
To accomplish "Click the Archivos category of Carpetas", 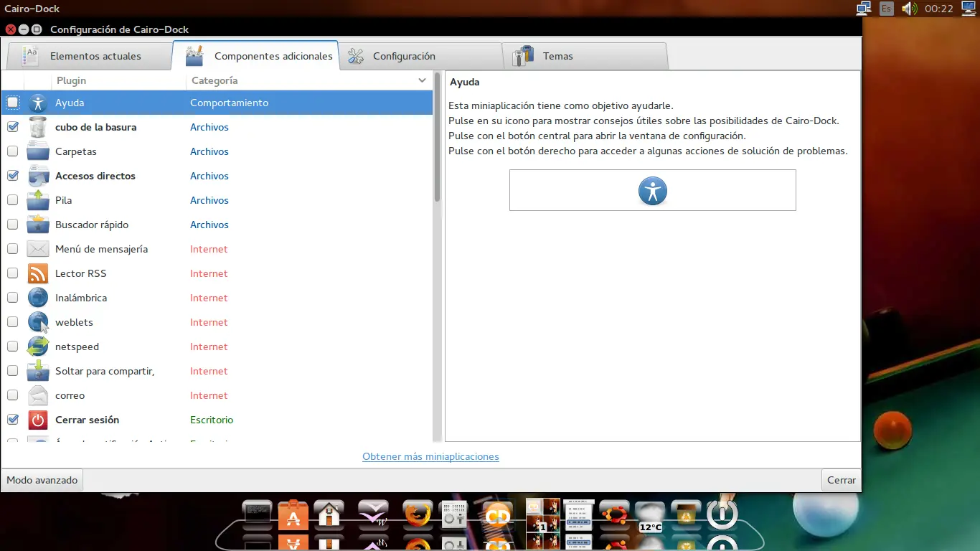I will tap(209, 151).
